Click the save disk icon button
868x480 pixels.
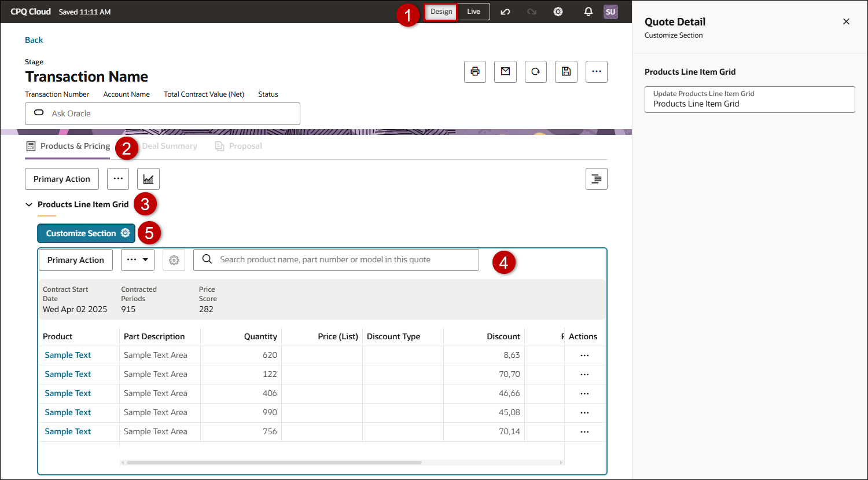(x=567, y=71)
